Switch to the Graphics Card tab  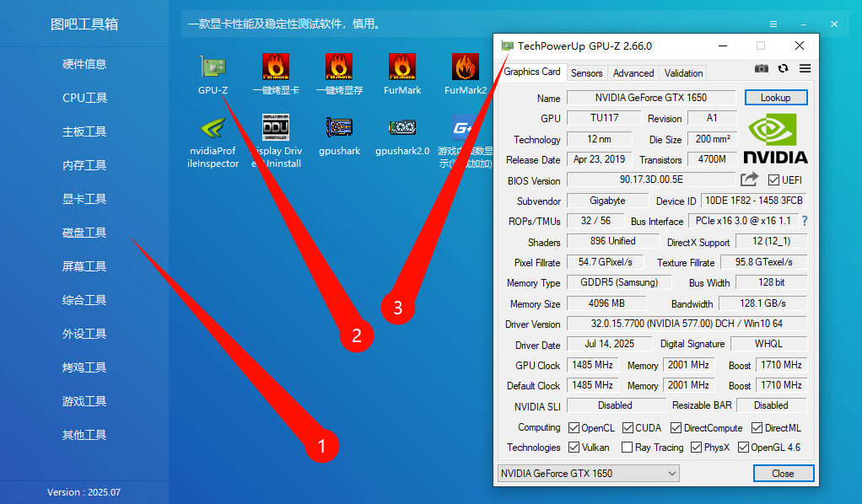(531, 72)
